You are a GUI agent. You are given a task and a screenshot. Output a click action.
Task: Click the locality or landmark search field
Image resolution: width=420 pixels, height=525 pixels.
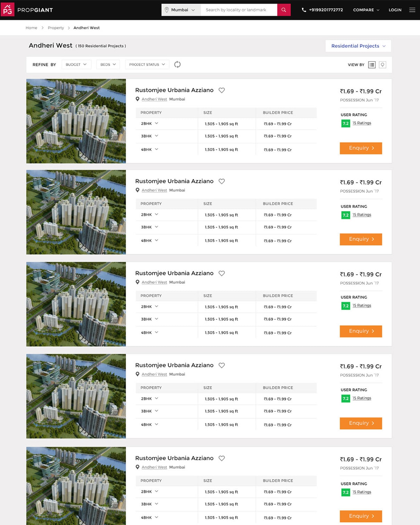tap(239, 10)
